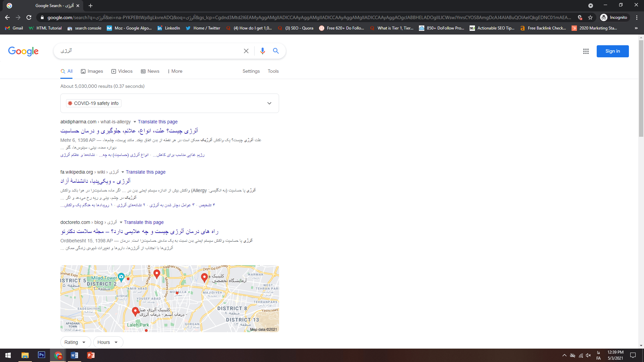Image resolution: width=644 pixels, height=362 pixels.
Task: Clear the search query with the X
Action: pos(246,51)
